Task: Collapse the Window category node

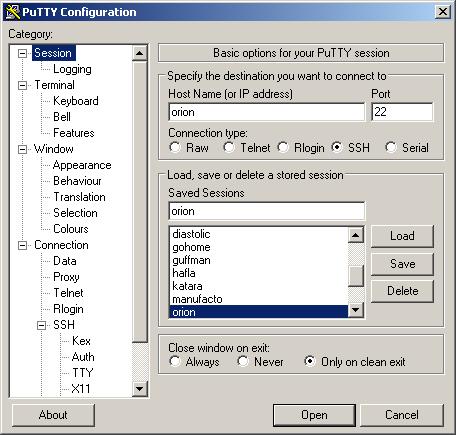Action: pos(22,149)
